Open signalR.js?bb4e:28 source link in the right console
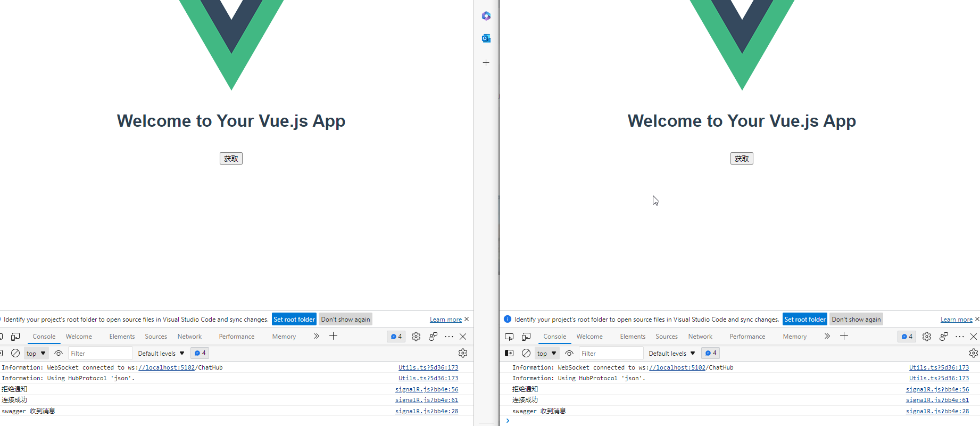The height and width of the screenshot is (426, 980). click(x=937, y=411)
